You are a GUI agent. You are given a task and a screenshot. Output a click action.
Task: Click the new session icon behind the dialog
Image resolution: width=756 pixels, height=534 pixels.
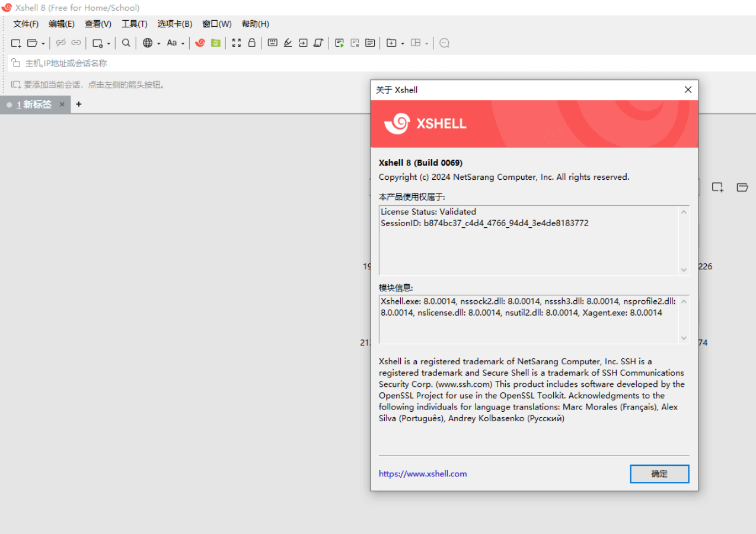(717, 187)
